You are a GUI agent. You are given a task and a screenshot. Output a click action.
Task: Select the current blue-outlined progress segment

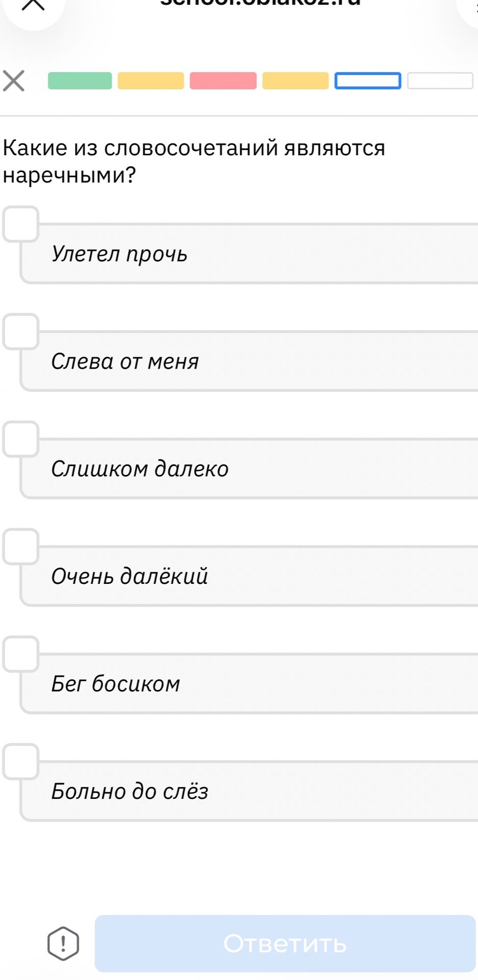368,81
